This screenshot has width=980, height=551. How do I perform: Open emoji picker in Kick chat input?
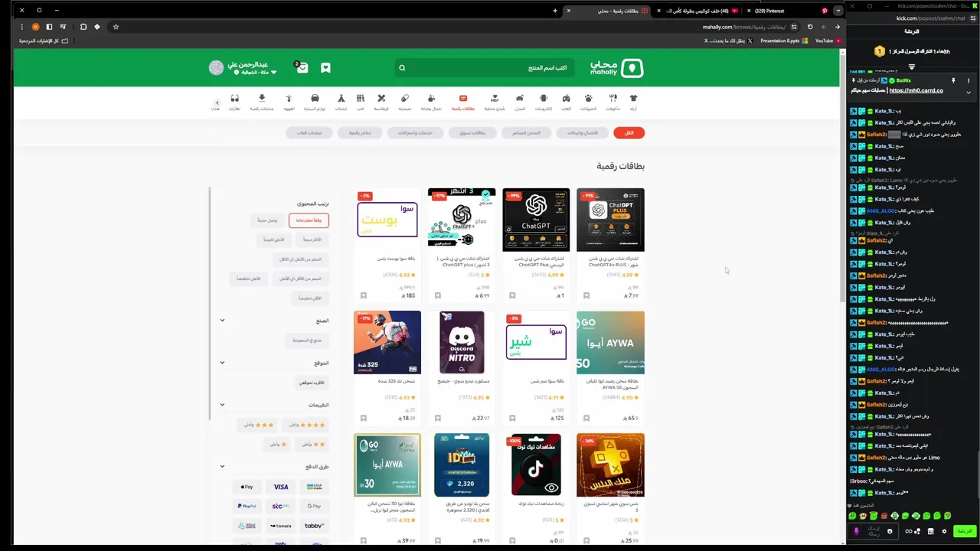[x=890, y=531]
